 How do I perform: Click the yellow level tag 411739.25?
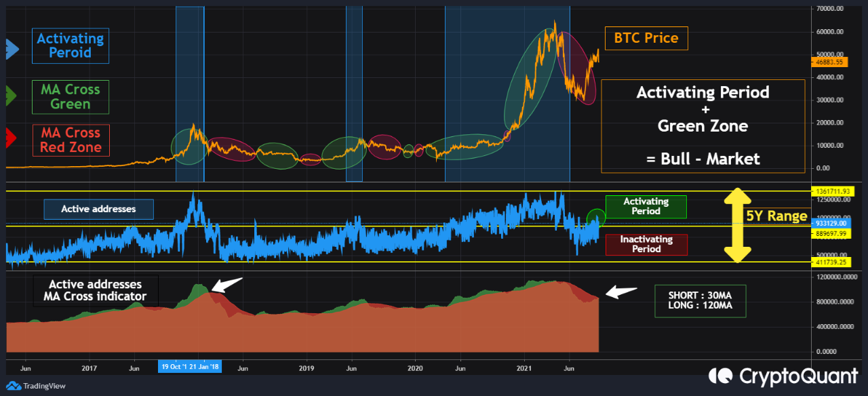[830, 262]
